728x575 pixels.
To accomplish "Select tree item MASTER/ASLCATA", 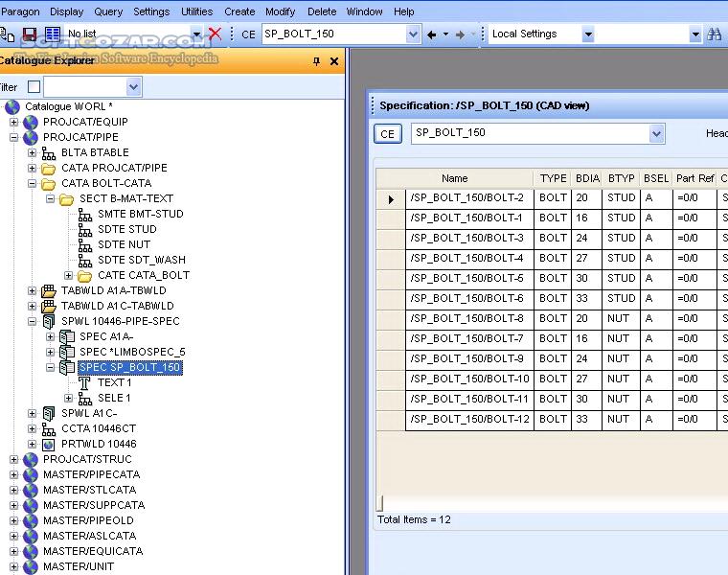I will (90, 536).
